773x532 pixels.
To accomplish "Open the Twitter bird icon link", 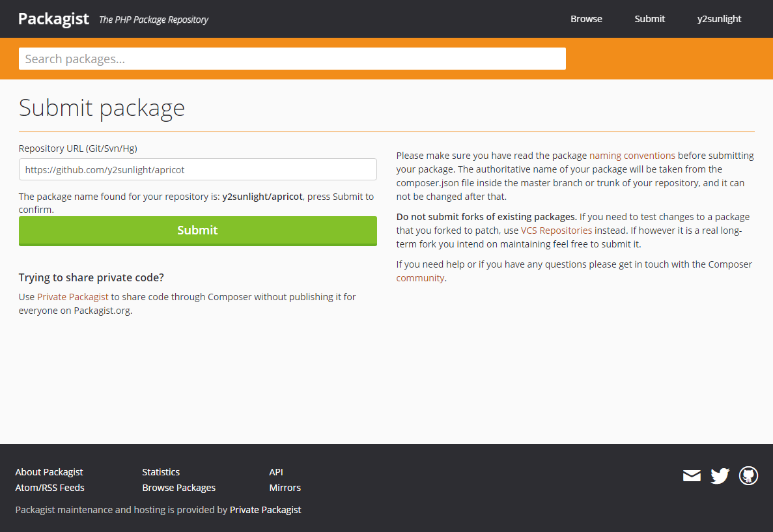I will click(720, 476).
